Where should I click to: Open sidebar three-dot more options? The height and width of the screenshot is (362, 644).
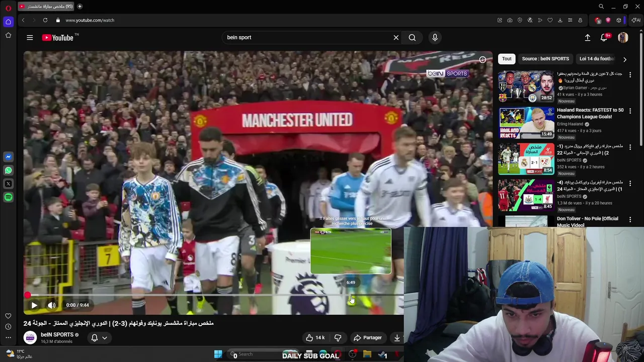click(8, 337)
